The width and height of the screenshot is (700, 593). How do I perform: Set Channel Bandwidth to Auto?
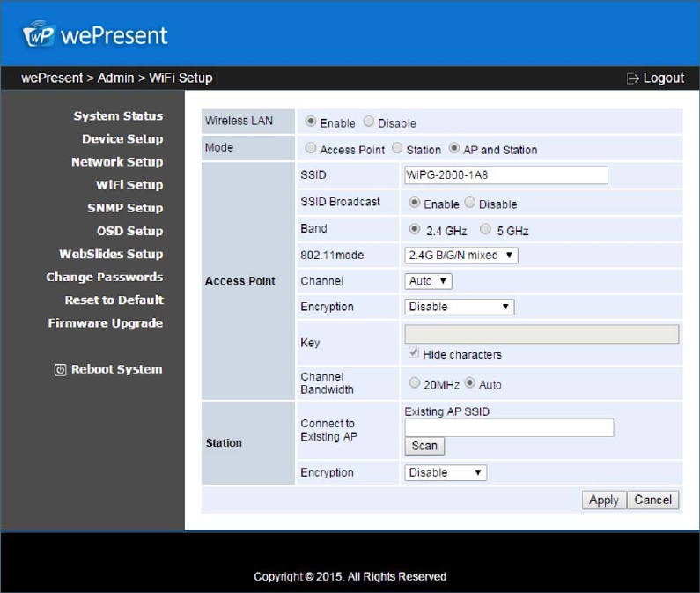[x=469, y=383]
